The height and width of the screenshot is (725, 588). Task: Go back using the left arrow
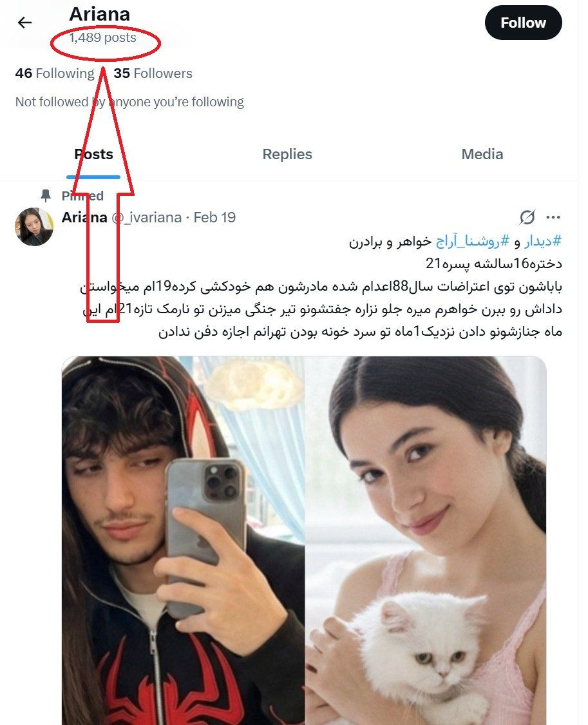coord(24,22)
